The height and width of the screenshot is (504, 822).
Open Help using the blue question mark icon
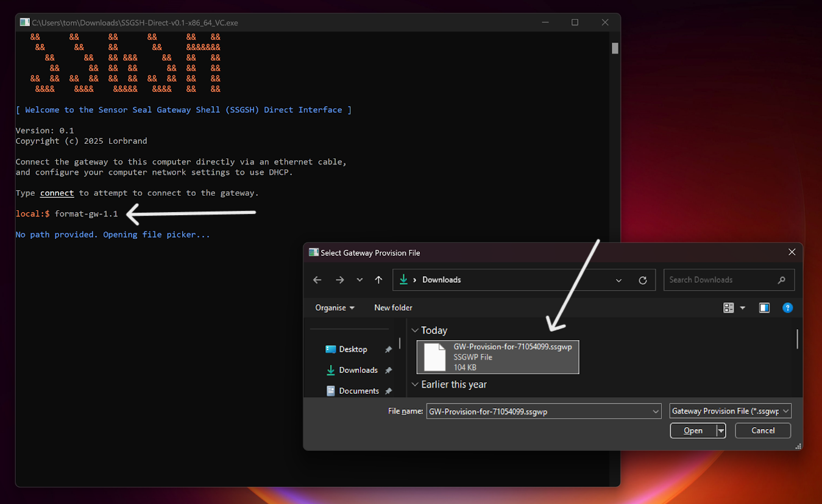(x=788, y=308)
